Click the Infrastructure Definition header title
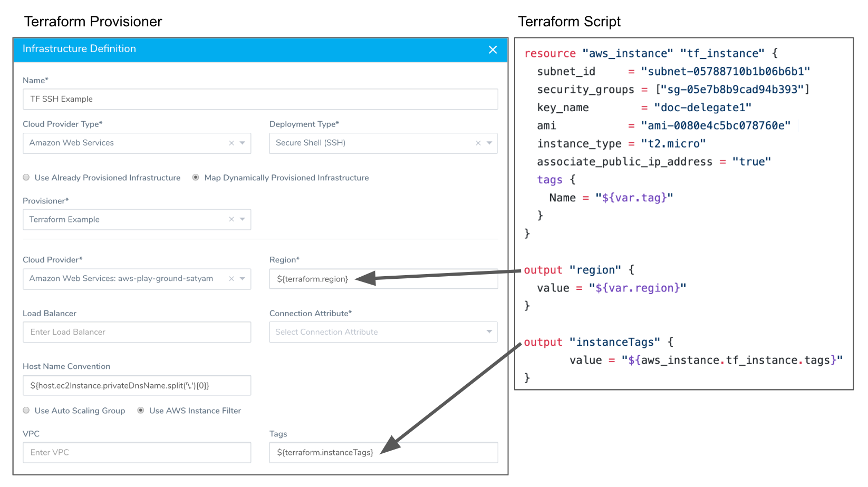 click(79, 48)
